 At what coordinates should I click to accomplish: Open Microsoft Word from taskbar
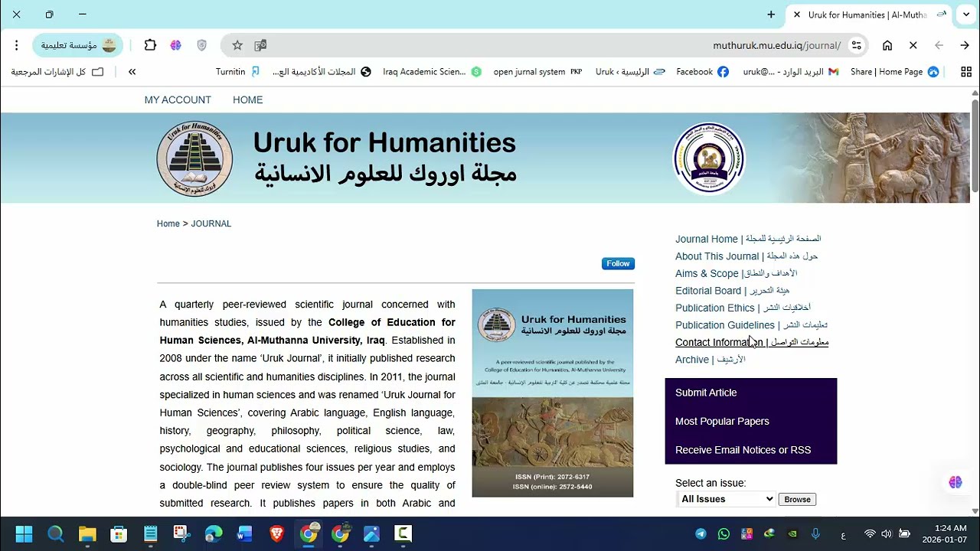click(x=245, y=533)
